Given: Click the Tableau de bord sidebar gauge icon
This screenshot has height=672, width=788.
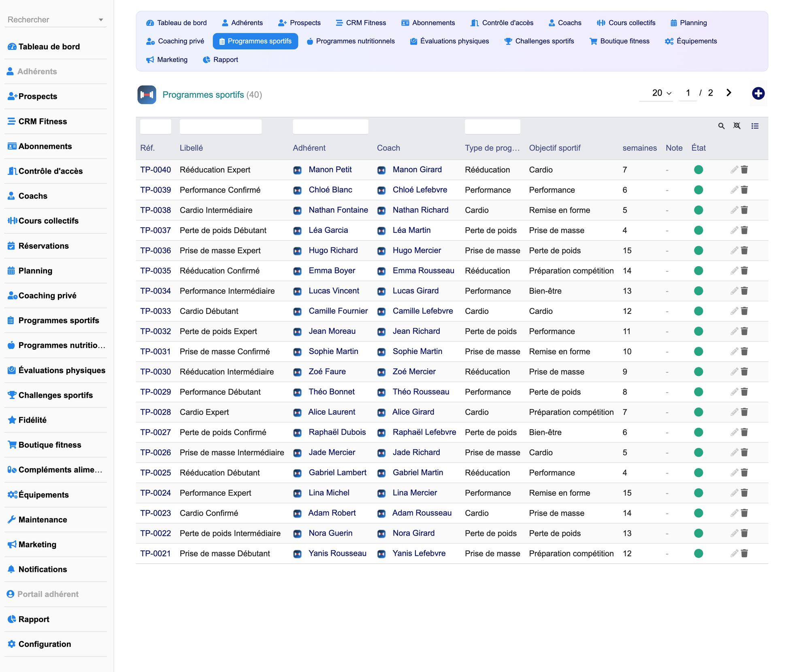Looking at the screenshot, I should click(12, 47).
